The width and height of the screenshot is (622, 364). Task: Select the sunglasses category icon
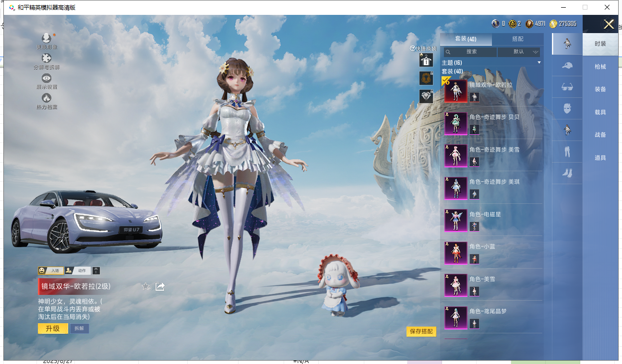[567, 87]
